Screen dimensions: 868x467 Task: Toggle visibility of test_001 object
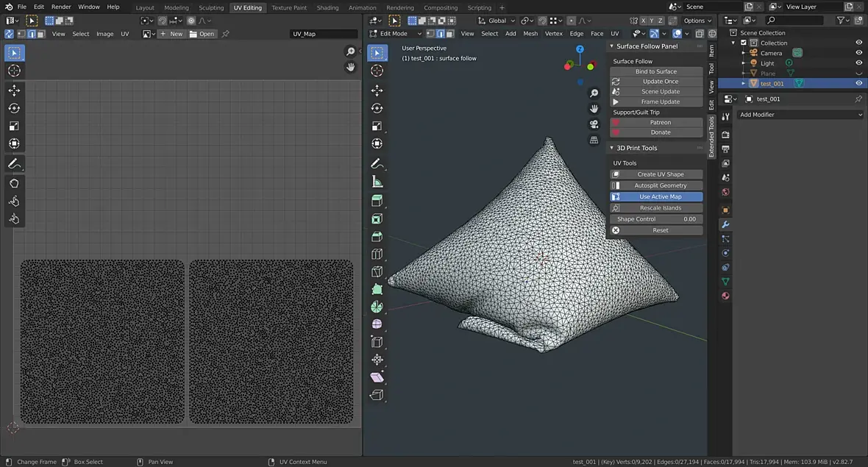(858, 83)
